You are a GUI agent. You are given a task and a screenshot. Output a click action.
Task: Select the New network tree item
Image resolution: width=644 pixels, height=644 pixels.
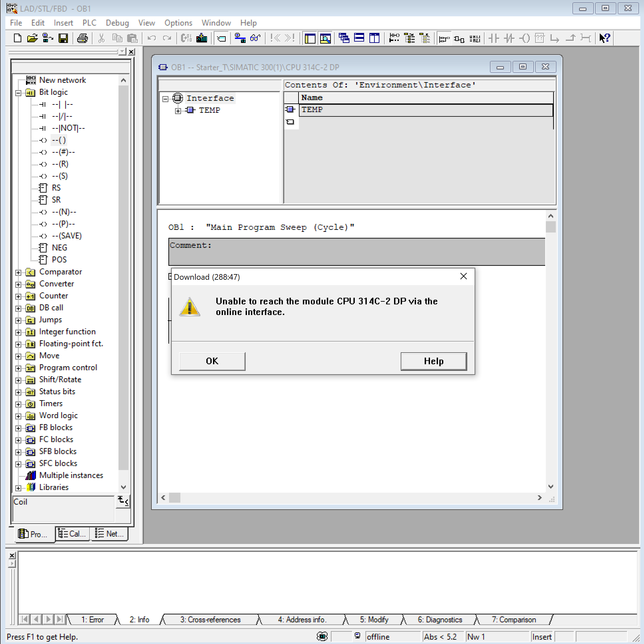pyautogui.click(x=62, y=80)
